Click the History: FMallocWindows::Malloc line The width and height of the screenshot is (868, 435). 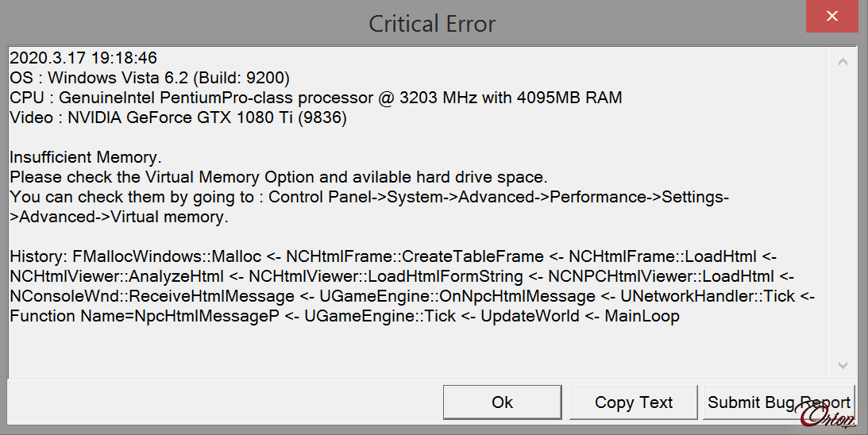click(x=393, y=257)
